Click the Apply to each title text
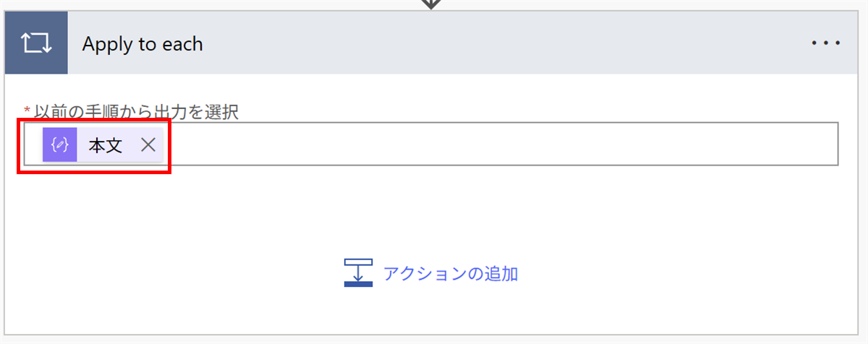 142,44
